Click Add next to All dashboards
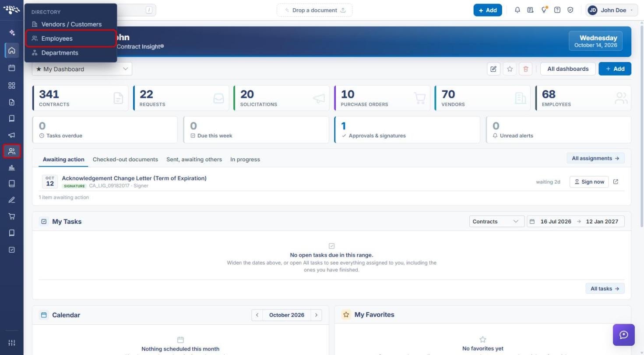 coord(615,69)
